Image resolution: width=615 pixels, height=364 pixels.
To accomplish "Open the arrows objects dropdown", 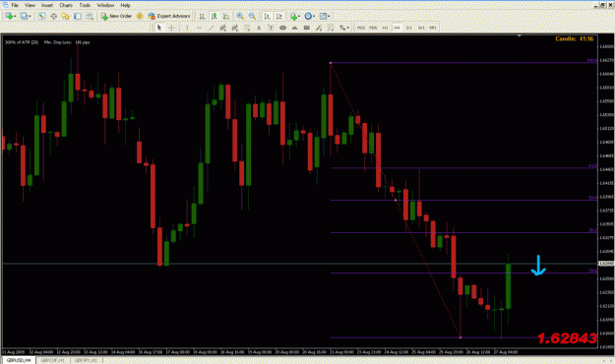I will click(x=344, y=28).
